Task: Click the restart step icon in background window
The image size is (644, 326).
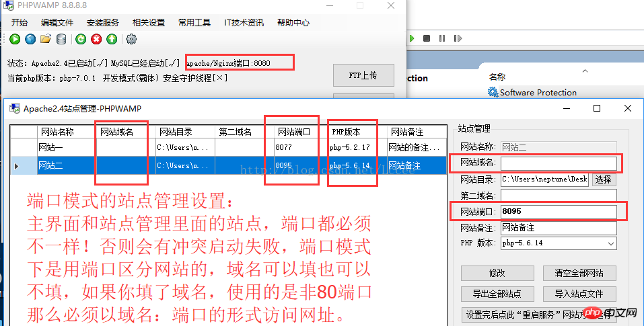Action: [458, 38]
